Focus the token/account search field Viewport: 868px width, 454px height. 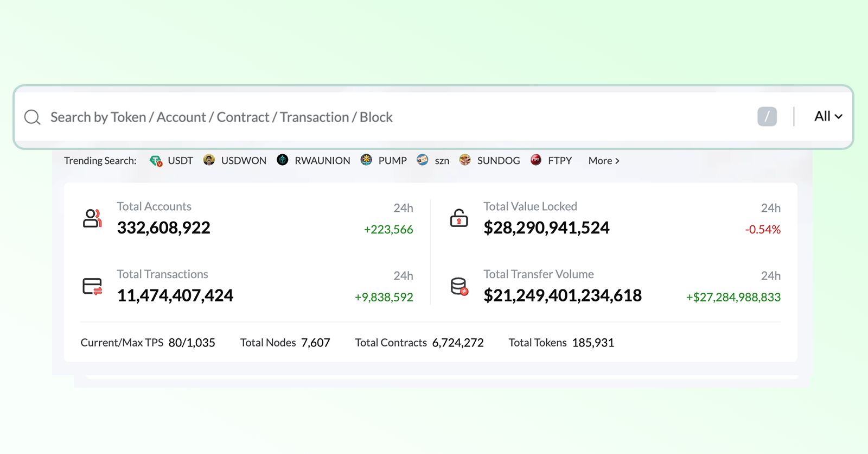coord(380,117)
